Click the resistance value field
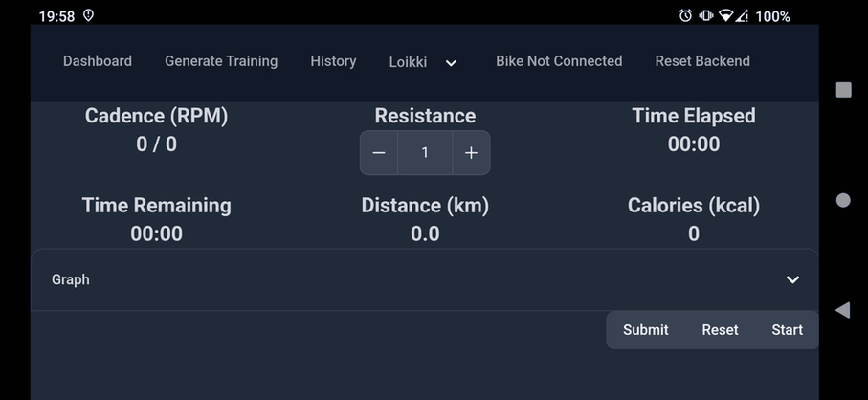 pos(425,153)
